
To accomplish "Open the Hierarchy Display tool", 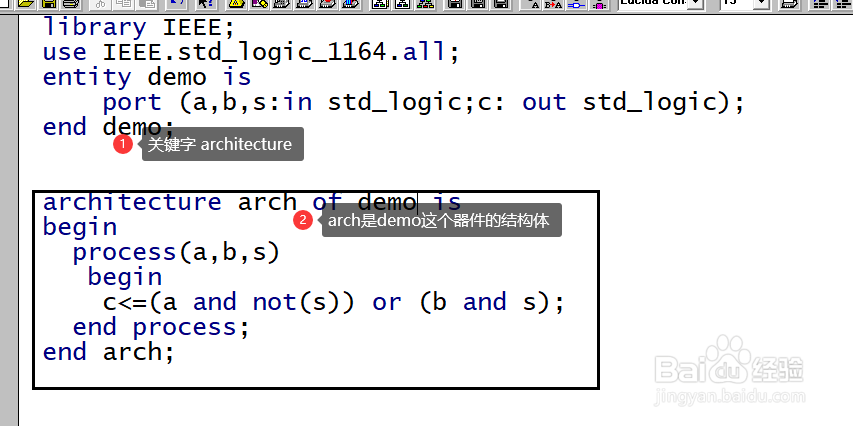I will (236, 4).
